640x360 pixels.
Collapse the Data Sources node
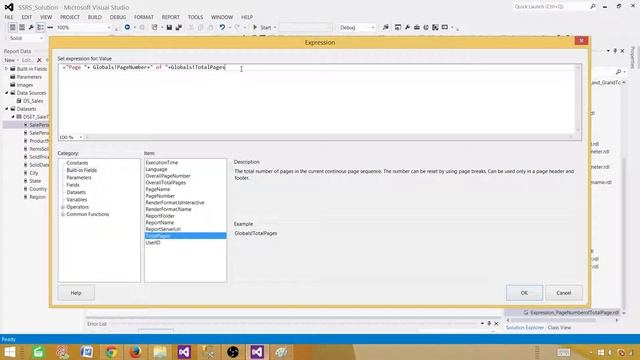click(7, 93)
